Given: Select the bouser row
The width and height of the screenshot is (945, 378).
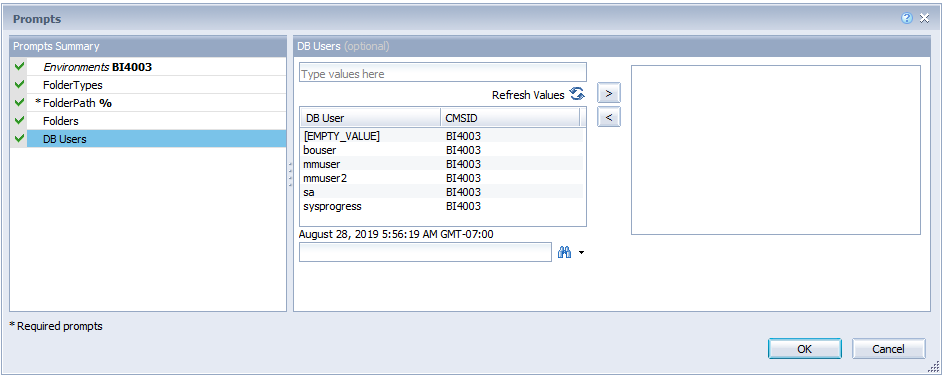Looking at the screenshot, I should coord(442,150).
